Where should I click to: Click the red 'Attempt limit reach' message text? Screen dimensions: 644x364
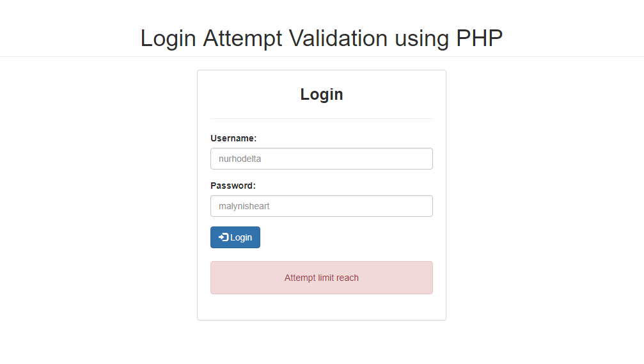[x=322, y=278]
